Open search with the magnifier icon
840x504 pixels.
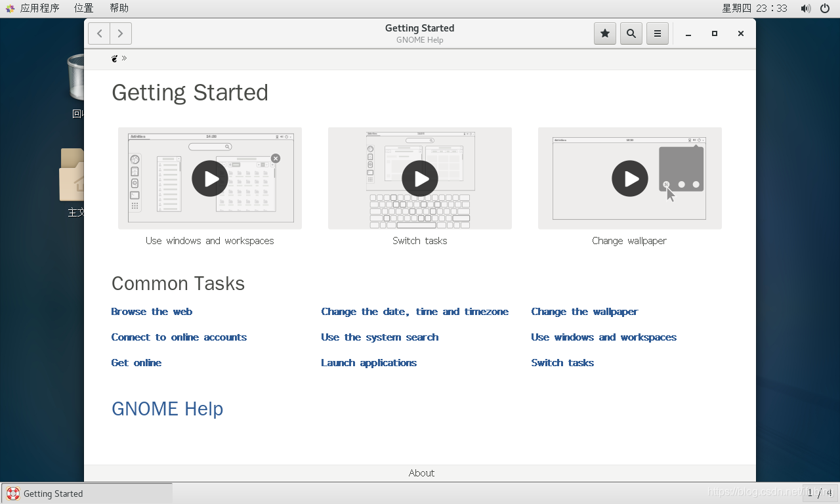[631, 33]
